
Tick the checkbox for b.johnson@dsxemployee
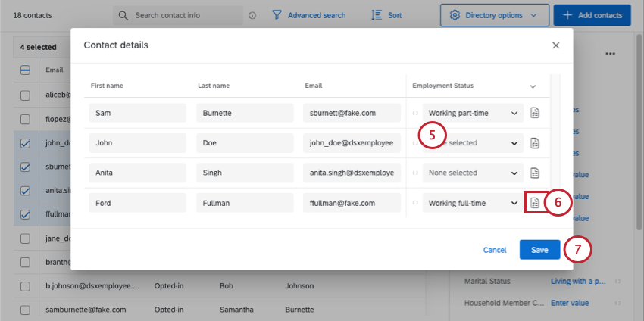[x=25, y=286]
